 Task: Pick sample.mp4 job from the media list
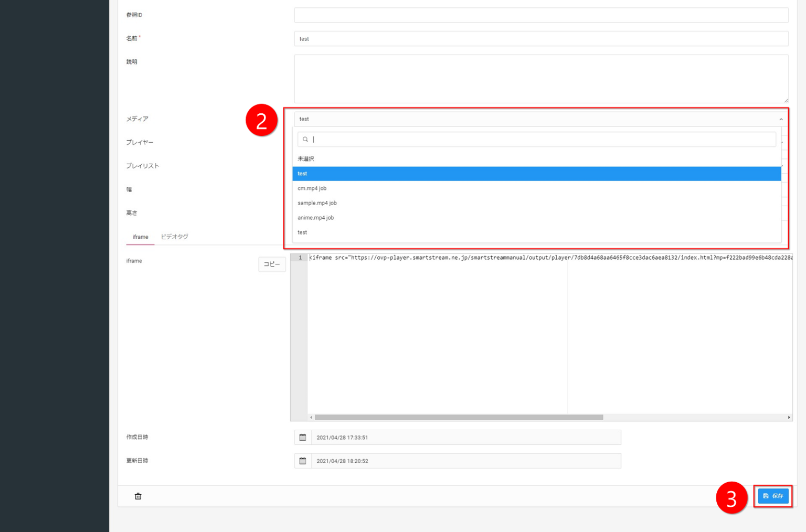pyautogui.click(x=317, y=203)
